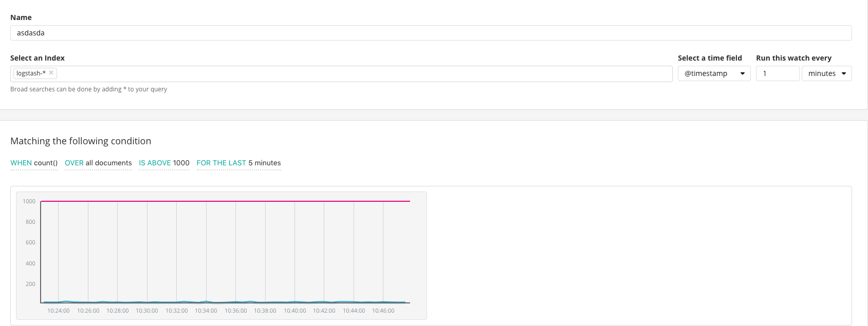Click the red threshold line at 1000

[225, 201]
